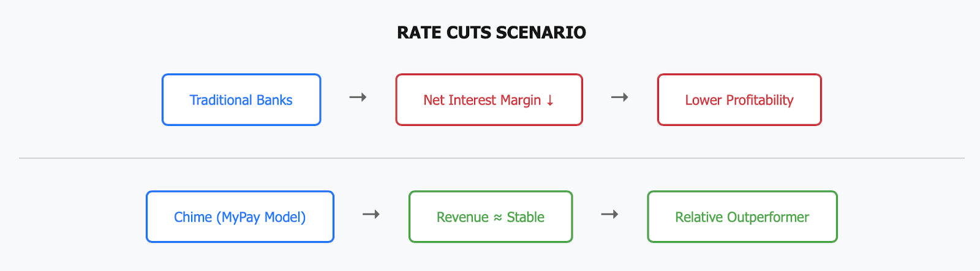Click the arrow after Traditional Banks box
The height and width of the screenshot is (271, 980).
click(358, 97)
